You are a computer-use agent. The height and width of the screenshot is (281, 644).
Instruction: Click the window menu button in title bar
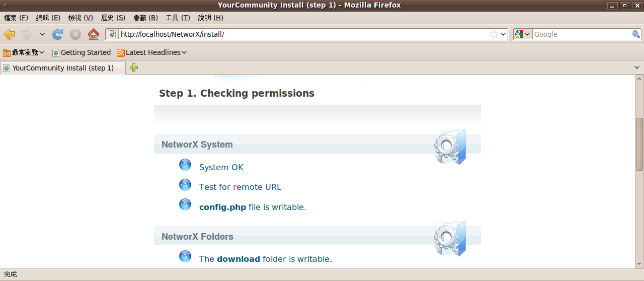click(x=6, y=5)
